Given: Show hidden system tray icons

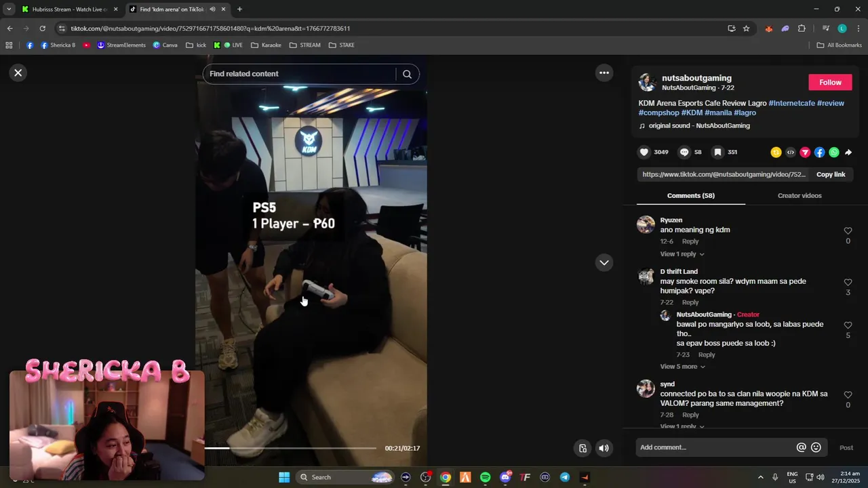Looking at the screenshot, I should pyautogui.click(x=760, y=477).
